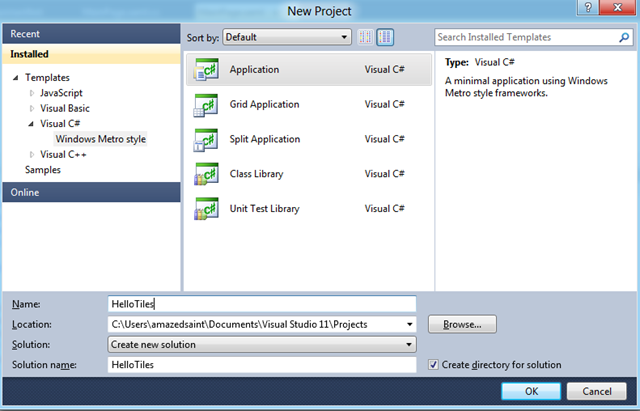Collapse the Visual C# tree node
Image resolution: width=640 pixels, height=411 pixels.
pyautogui.click(x=31, y=124)
